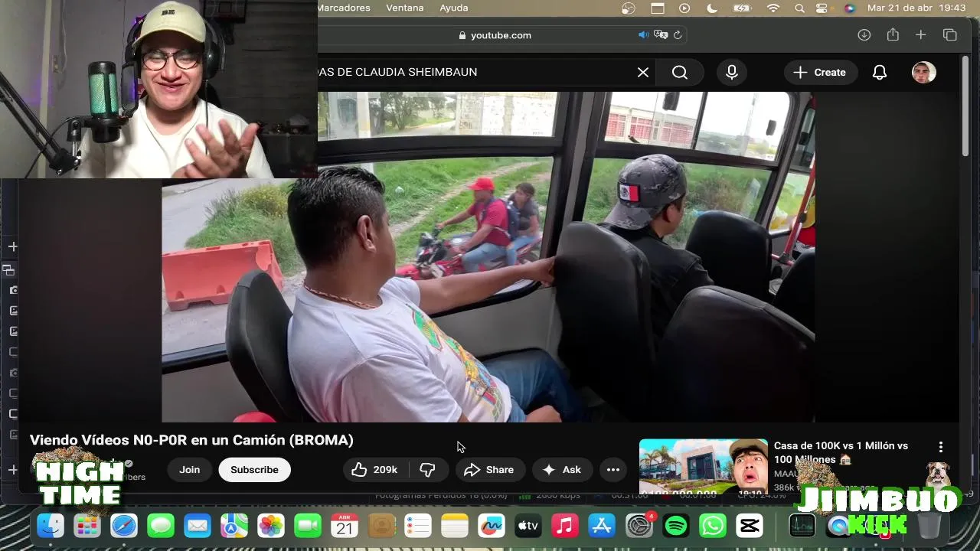Image resolution: width=980 pixels, height=551 pixels.
Task: Open FaceTime from the Dock
Action: (x=308, y=526)
